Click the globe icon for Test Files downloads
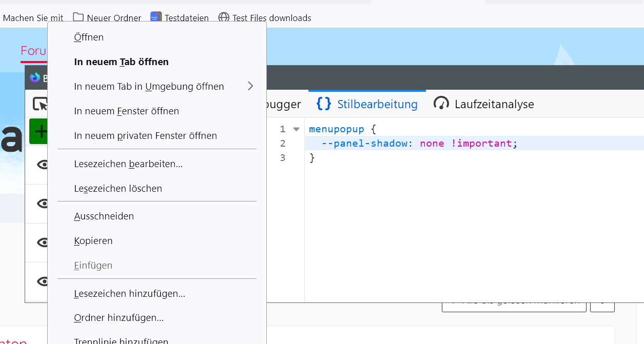The image size is (644, 344). coord(224,17)
